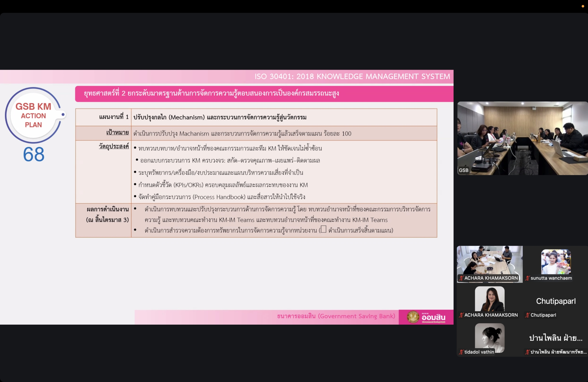Click the GSB KM Action Plan circular logo

(x=34, y=115)
